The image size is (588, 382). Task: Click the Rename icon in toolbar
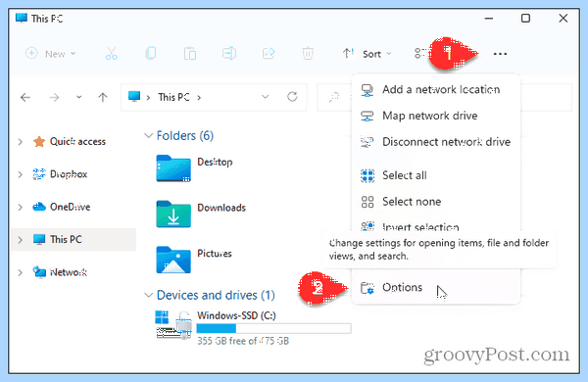pos(229,54)
